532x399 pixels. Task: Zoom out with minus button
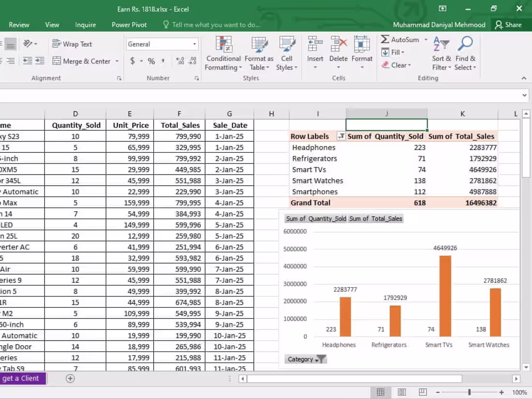(438, 392)
